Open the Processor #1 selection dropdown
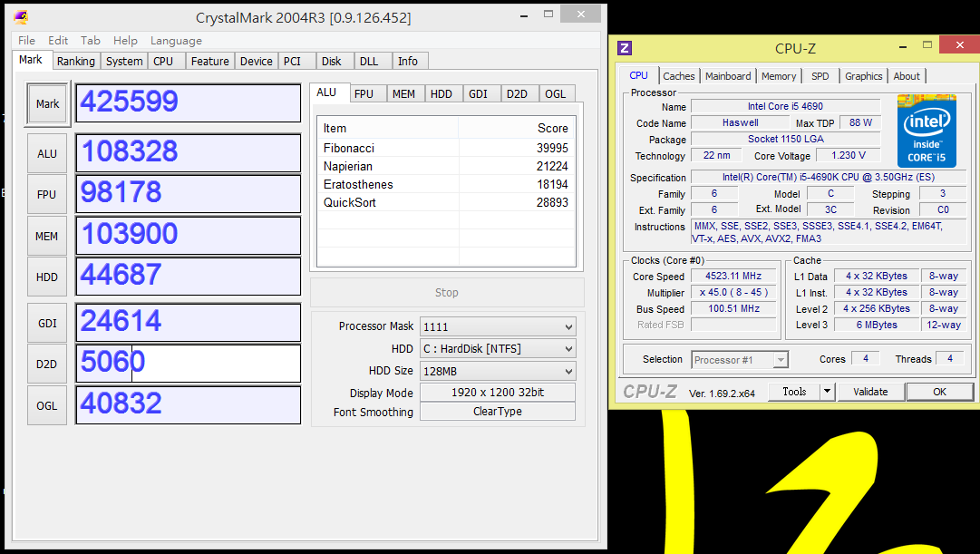Screen dimensions: 980x554 (740, 360)
